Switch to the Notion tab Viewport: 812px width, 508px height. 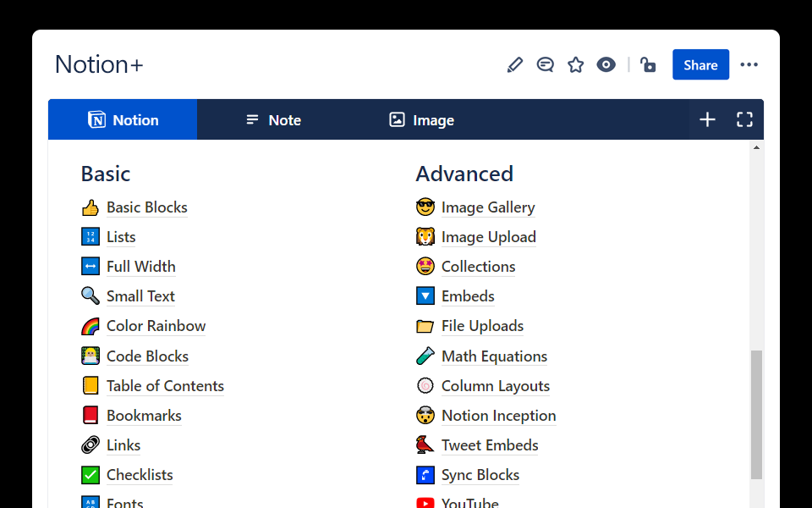[x=123, y=119]
